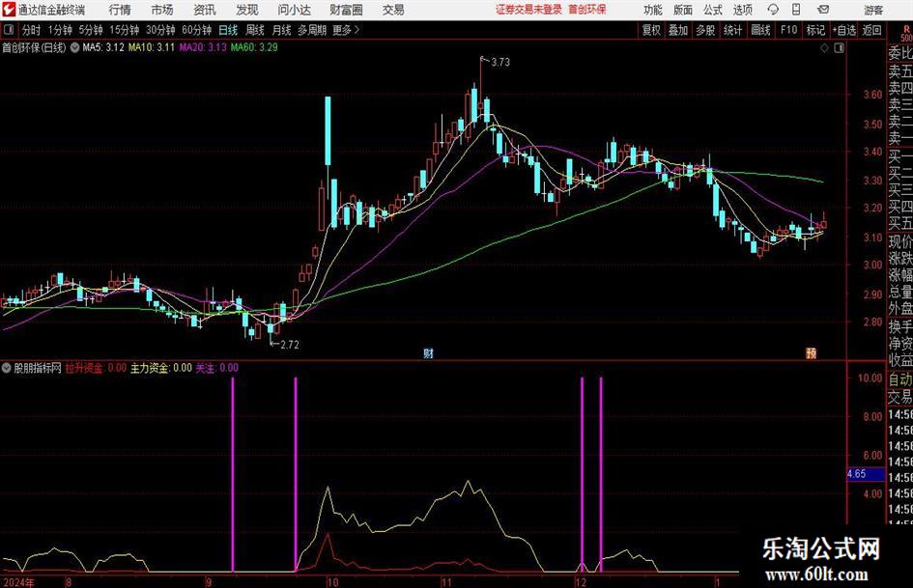Open the 选项 menu
913x588 pixels.
tap(742, 10)
